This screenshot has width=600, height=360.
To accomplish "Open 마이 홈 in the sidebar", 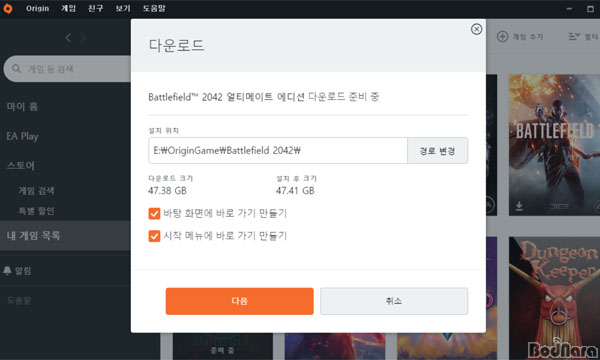I will coord(22,106).
